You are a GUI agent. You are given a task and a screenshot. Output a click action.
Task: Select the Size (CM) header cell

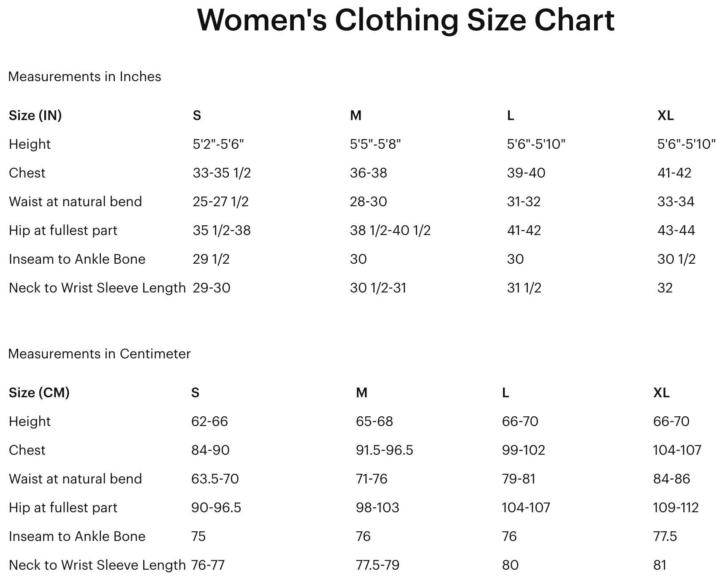coord(39,393)
